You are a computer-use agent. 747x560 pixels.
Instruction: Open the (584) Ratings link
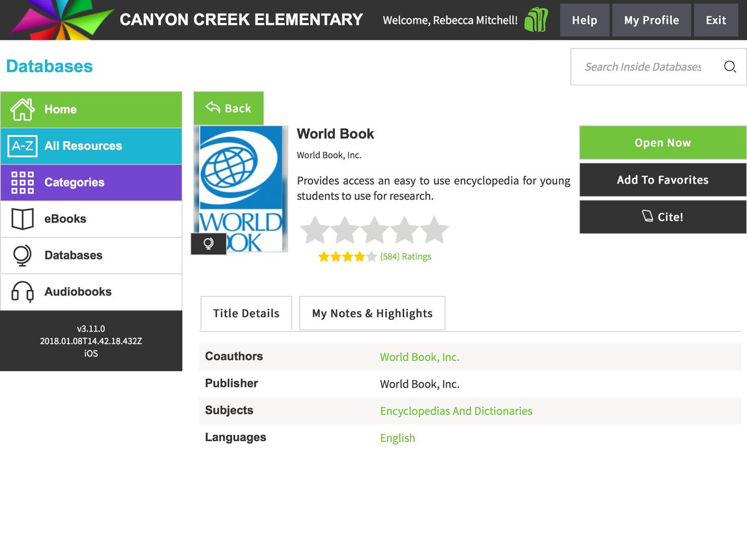click(x=405, y=256)
